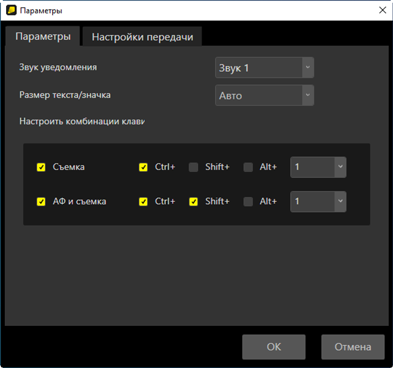
Task: Toggle the АФ и съемка checkbox
Action: tap(41, 202)
